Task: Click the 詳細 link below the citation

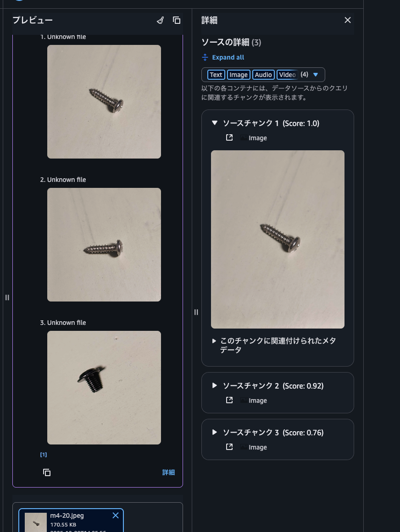Action: pyautogui.click(x=168, y=472)
